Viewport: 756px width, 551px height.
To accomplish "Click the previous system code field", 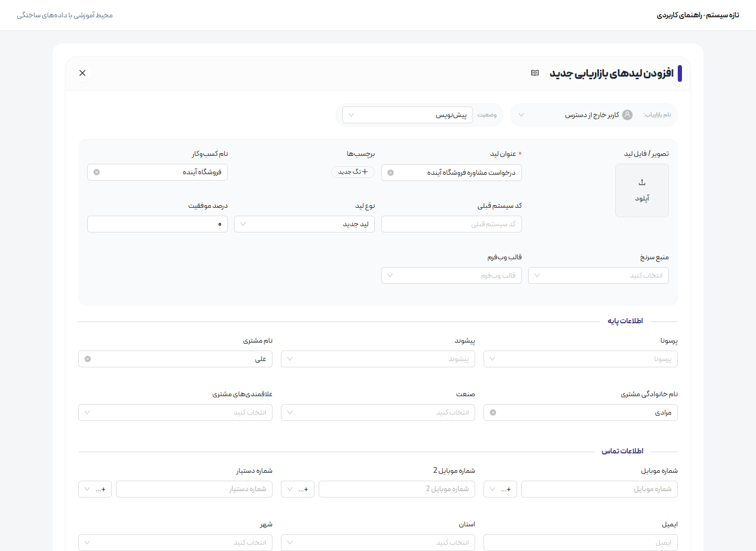I will [451, 224].
